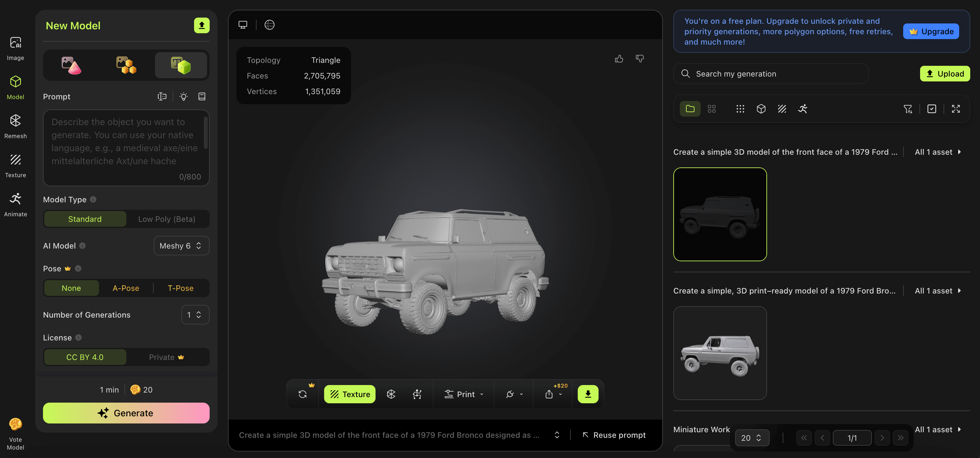Switch to folder view in assets panel
The width and height of the screenshot is (980, 458).
[690, 109]
